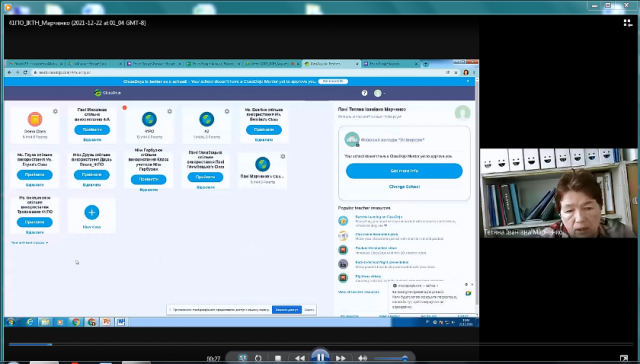The height and width of the screenshot is (364, 640).
Task: Open settings gear of Demo Class tile
Action: click(56, 111)
